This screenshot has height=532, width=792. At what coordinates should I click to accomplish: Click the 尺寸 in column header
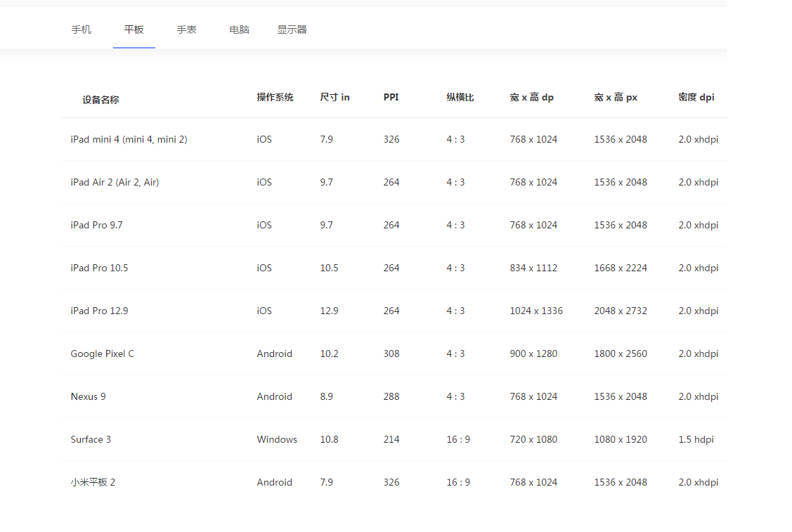335,97
